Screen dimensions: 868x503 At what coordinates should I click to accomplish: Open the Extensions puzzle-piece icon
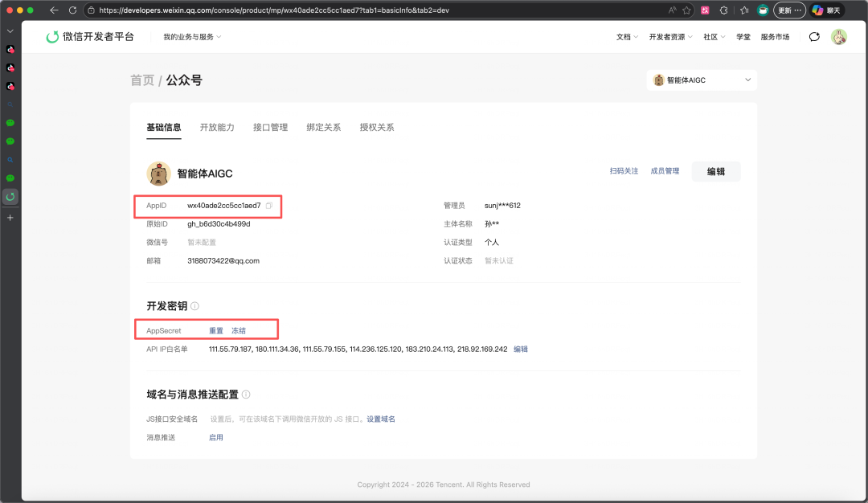[x=724, y=10]
